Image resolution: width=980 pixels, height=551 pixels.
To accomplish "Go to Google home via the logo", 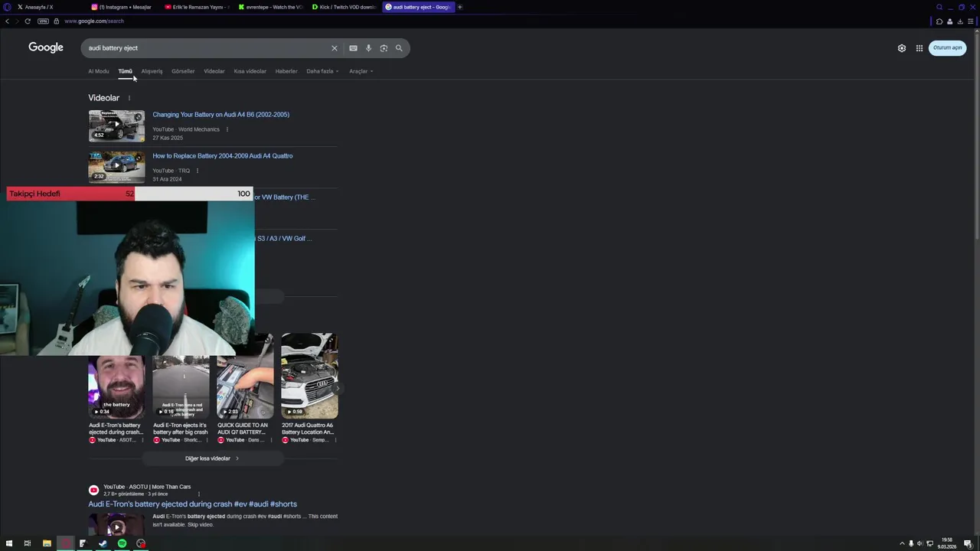I will point(46,47).
